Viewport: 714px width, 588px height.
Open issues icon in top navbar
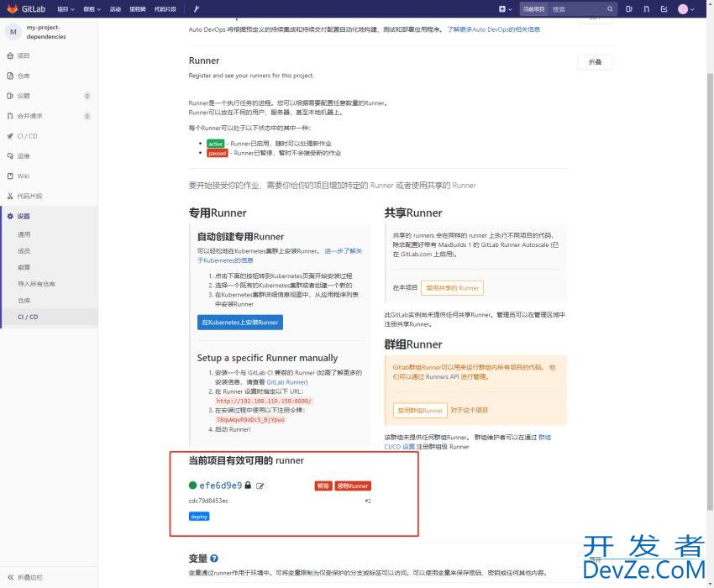point(629,8)
